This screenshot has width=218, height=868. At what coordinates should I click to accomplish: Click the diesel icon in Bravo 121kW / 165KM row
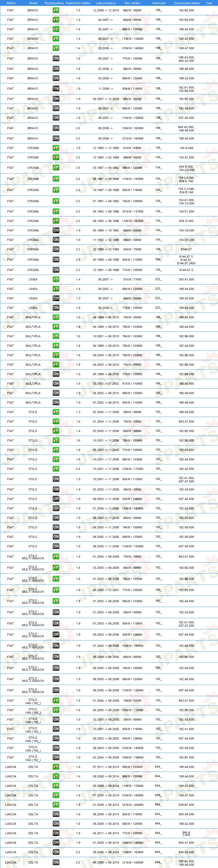56,138
